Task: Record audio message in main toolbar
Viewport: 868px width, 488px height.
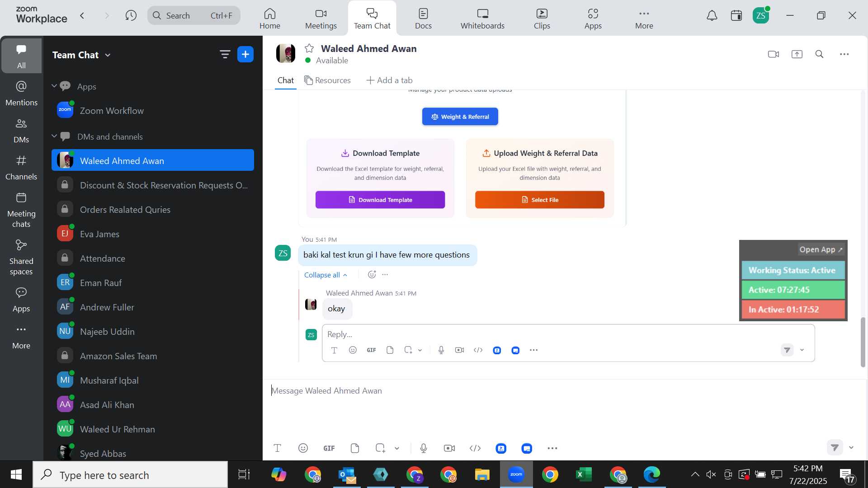Action: (424, 448)
